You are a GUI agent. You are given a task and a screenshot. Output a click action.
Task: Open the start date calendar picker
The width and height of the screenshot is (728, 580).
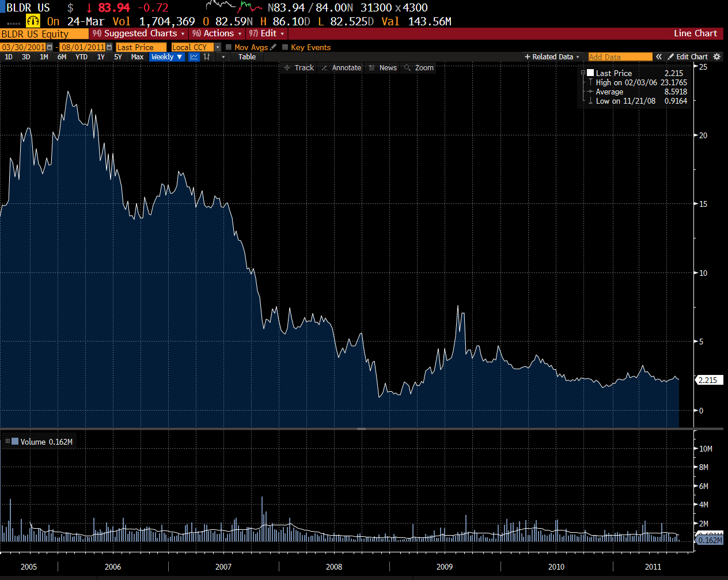coord(50,47)
